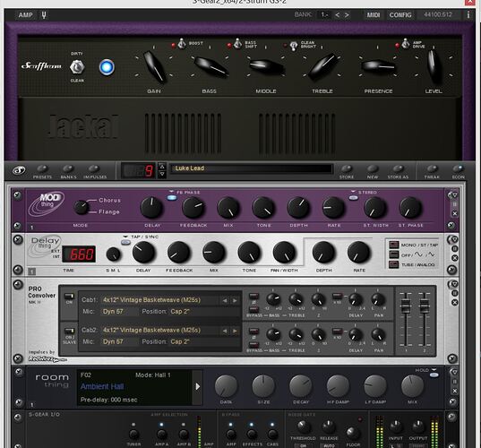Viewport: 481px width, 448px height.
Task: Click Room Thing DECAY knob
Action: coord(301,386)
